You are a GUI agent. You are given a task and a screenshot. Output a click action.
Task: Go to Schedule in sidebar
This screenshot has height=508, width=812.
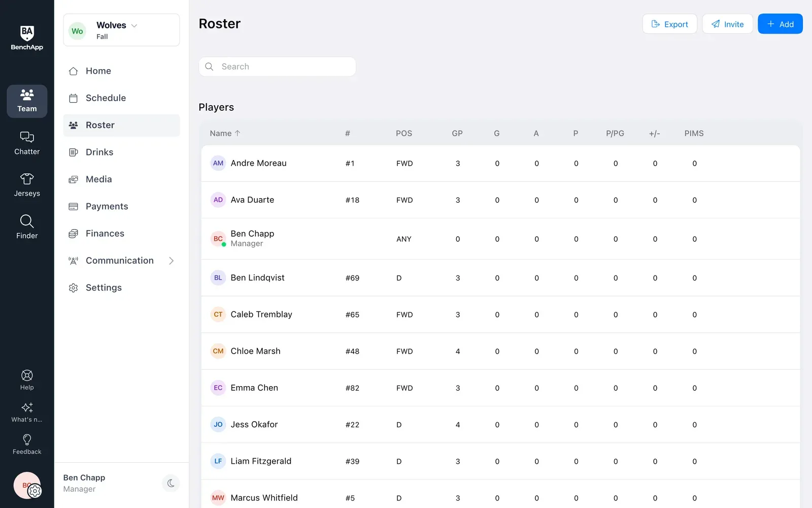tap(121, 98)
